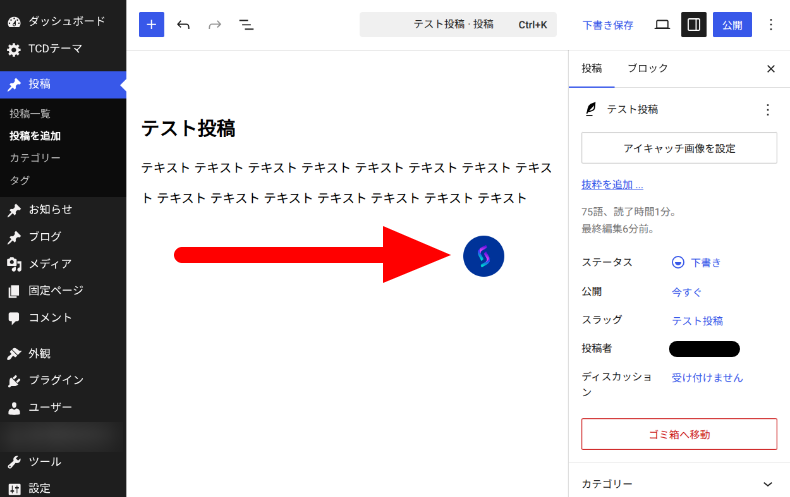Open the カテゴリー submenu item
This screenshot has height=497, width=790.
(x=35, y=158)
